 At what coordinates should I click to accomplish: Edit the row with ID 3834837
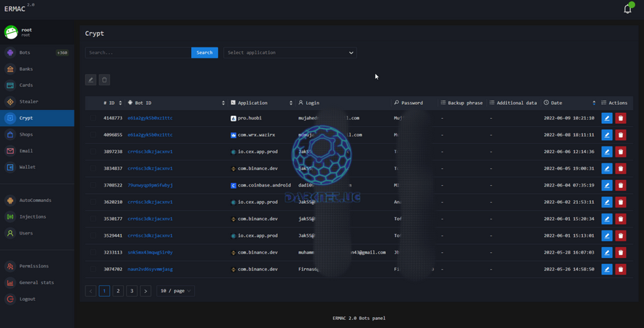[607, 168]
